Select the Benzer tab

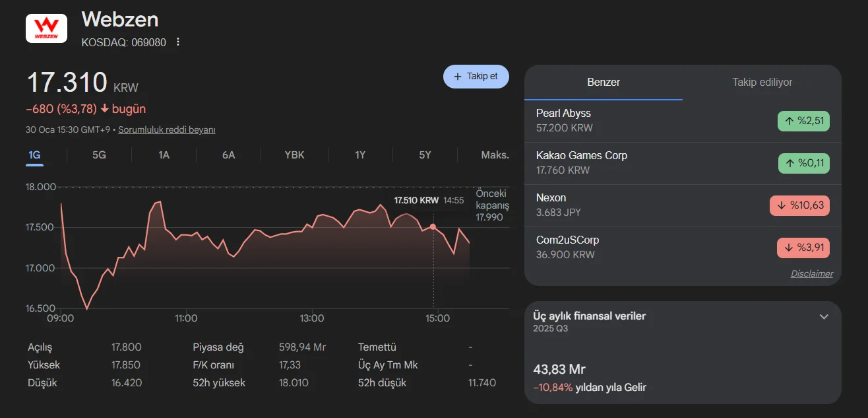point(603,83)
